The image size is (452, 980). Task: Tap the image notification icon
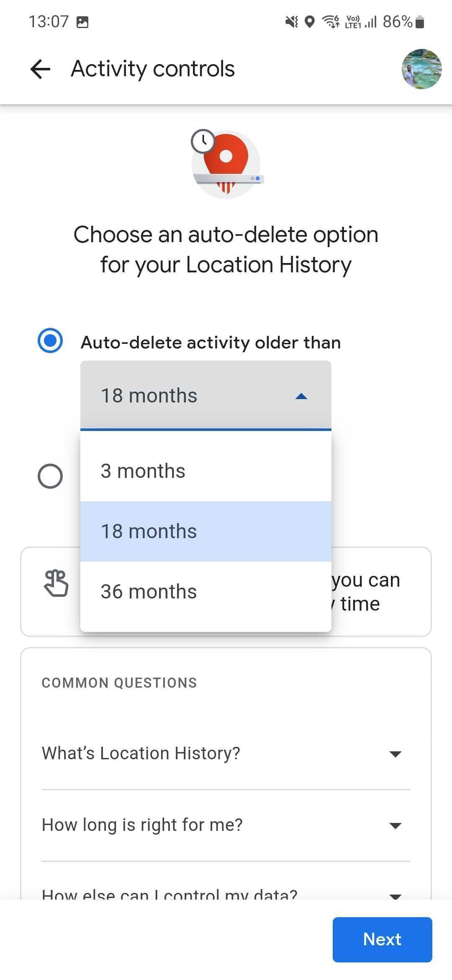point(82,22)
